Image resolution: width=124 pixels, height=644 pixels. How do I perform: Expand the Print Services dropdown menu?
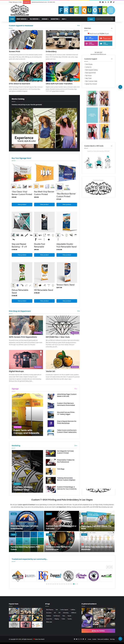click(x=22, y=19)
